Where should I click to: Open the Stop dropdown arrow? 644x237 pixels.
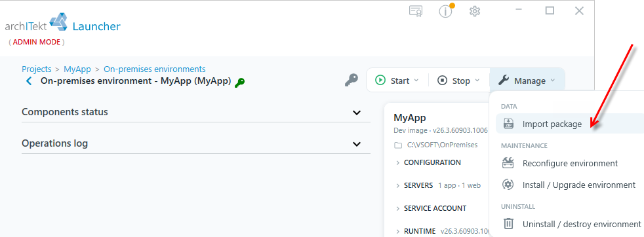477,81
